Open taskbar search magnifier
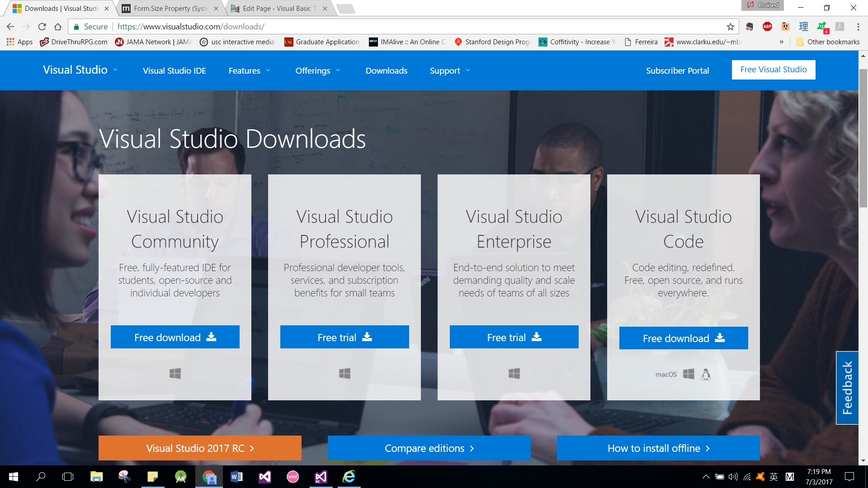This screenshot has height=488, width=868. [x=41, y=477]
